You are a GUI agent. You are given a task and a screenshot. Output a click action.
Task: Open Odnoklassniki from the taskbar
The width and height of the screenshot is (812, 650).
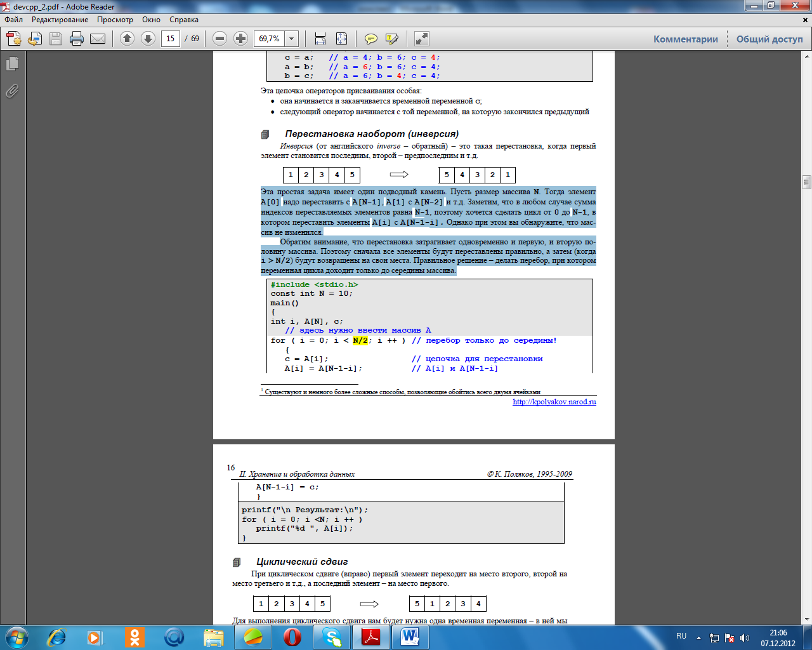click(134, 637)
